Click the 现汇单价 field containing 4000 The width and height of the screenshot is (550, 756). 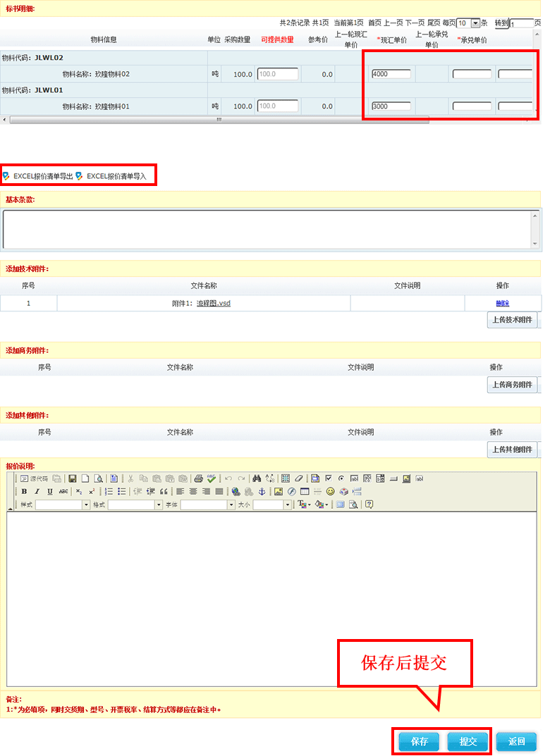click(x=391, y=74)
